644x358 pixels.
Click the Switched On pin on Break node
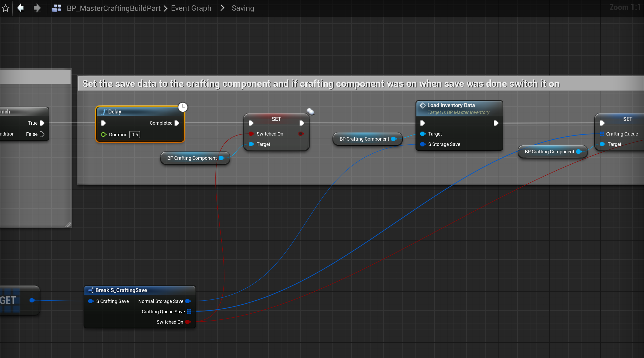[x=188, y=322]
